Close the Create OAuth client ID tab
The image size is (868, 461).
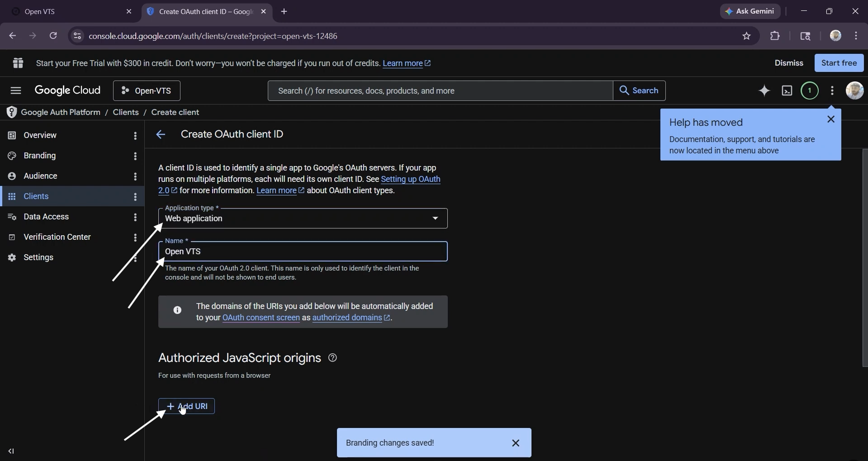tap(264, 12)
